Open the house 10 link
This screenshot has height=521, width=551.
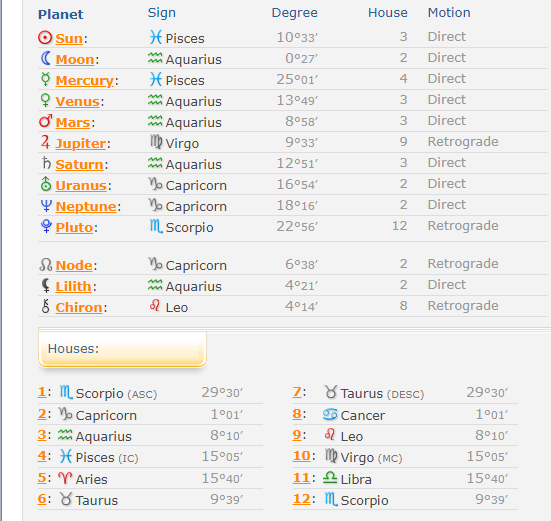pos(302,456)
